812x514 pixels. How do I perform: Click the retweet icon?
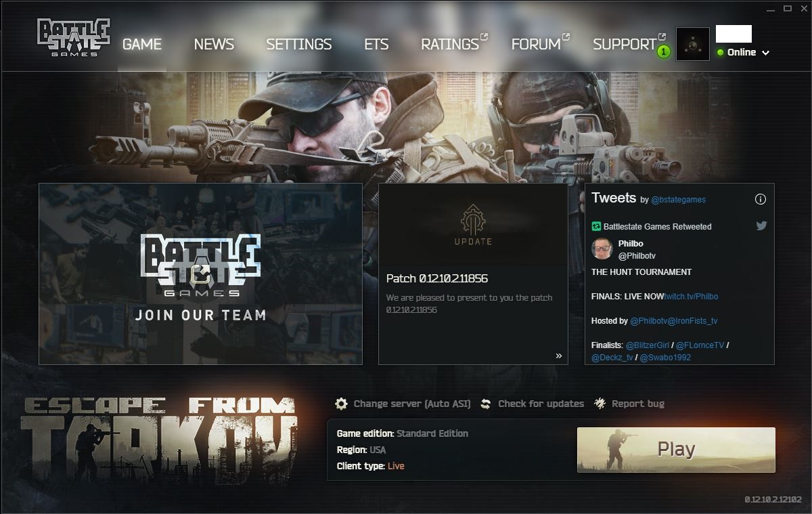(596, 226)
